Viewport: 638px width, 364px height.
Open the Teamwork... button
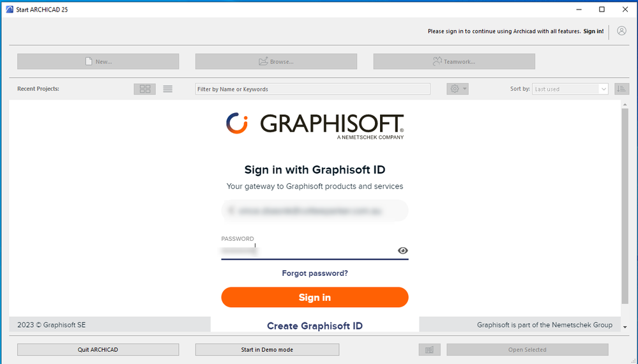click(454, 61)
